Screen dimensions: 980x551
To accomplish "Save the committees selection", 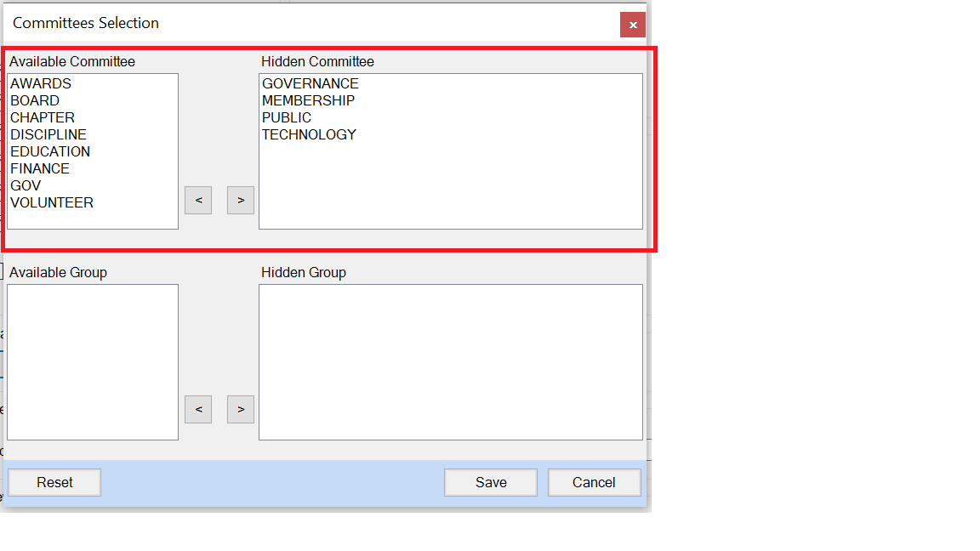I will point(491,482).
